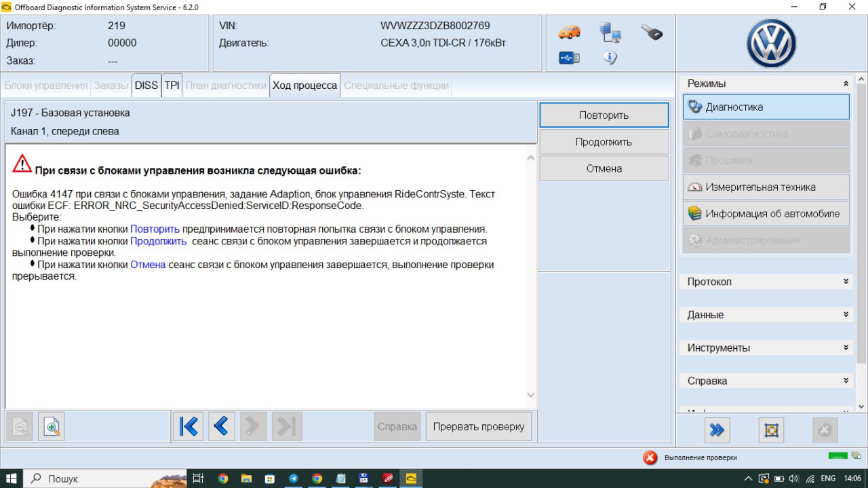This screenshot has width=868, height=488.
Task: Click the message area scroll down arrow
Action: point(531,395)
